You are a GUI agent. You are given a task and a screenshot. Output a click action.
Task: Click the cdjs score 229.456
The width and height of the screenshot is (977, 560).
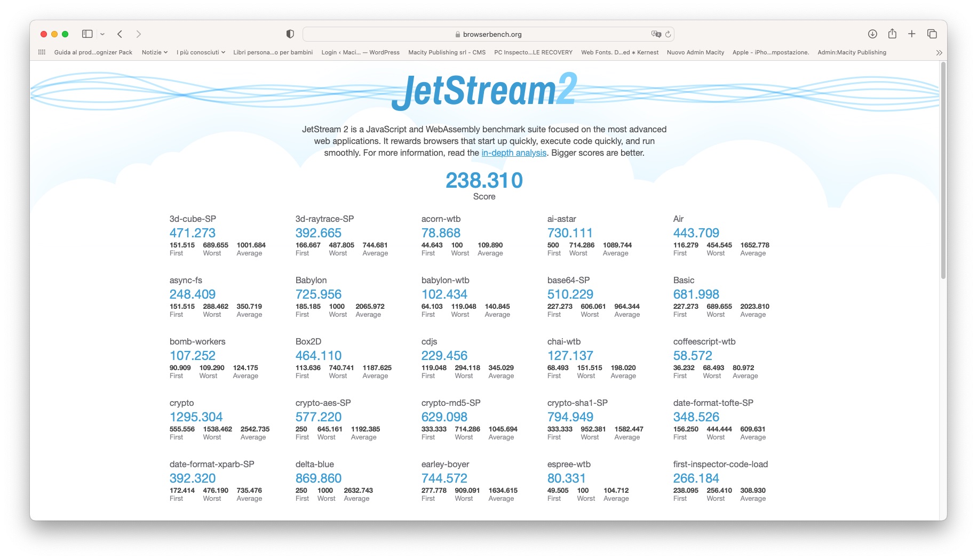(444, 356)
